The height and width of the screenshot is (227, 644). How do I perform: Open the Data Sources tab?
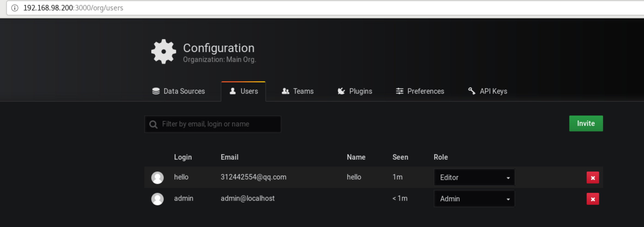click(179, 91)
